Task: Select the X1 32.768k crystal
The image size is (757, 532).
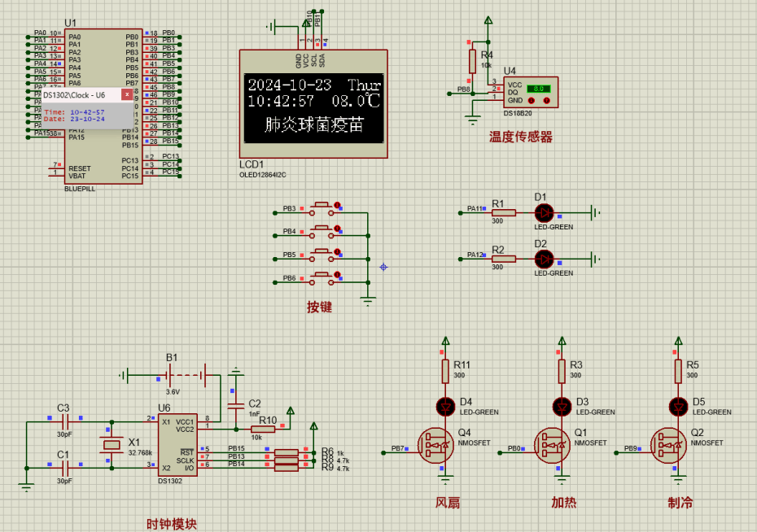Action: coord(110,444)
